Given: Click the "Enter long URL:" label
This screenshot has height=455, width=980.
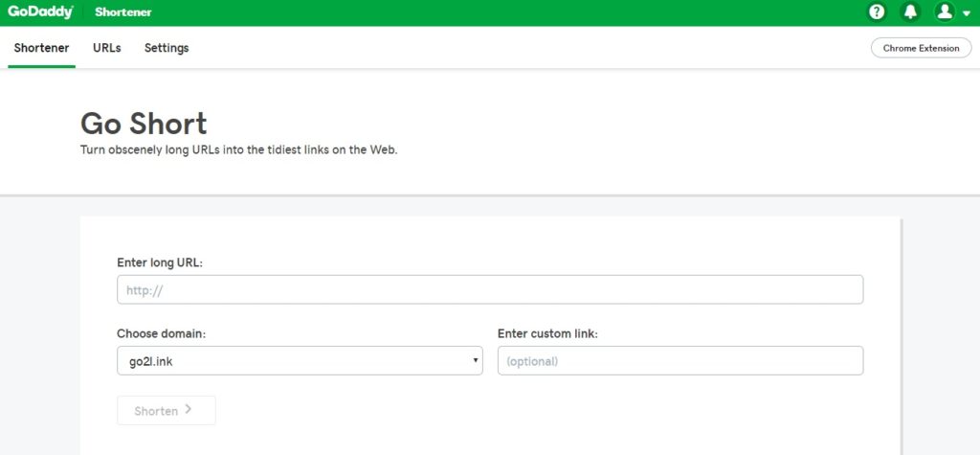Looking at the screenshot, I should click(160, 262).
